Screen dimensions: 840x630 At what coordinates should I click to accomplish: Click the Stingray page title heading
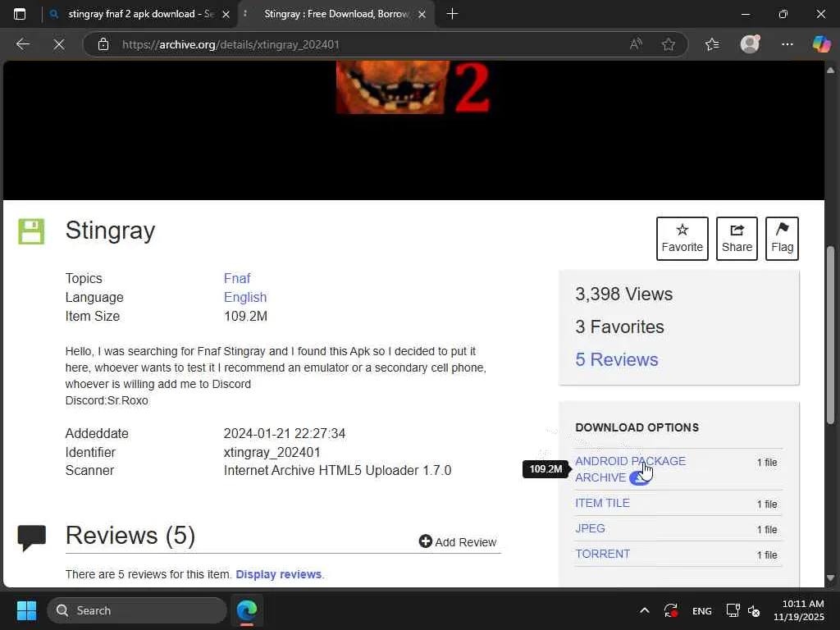[111, 231]
